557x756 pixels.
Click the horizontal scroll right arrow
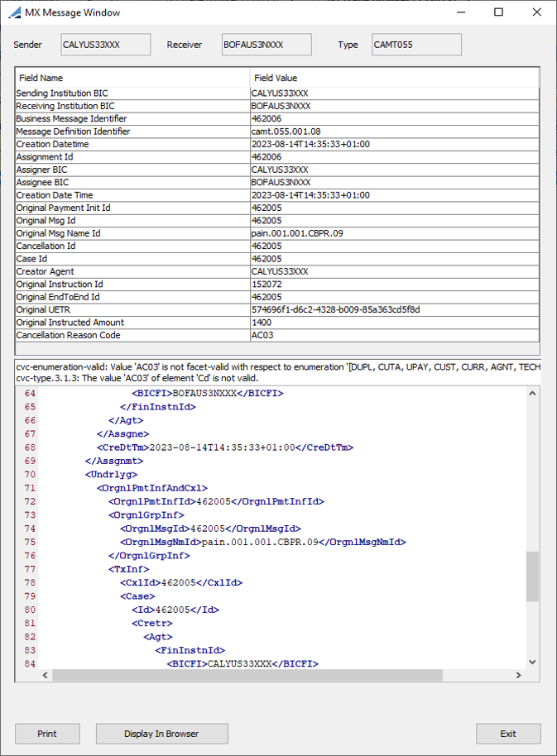pyautogui.click(x=518, y=675)
